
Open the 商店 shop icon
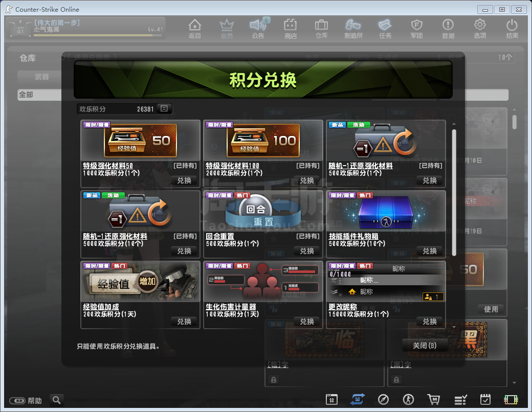[x=291, y=29]
